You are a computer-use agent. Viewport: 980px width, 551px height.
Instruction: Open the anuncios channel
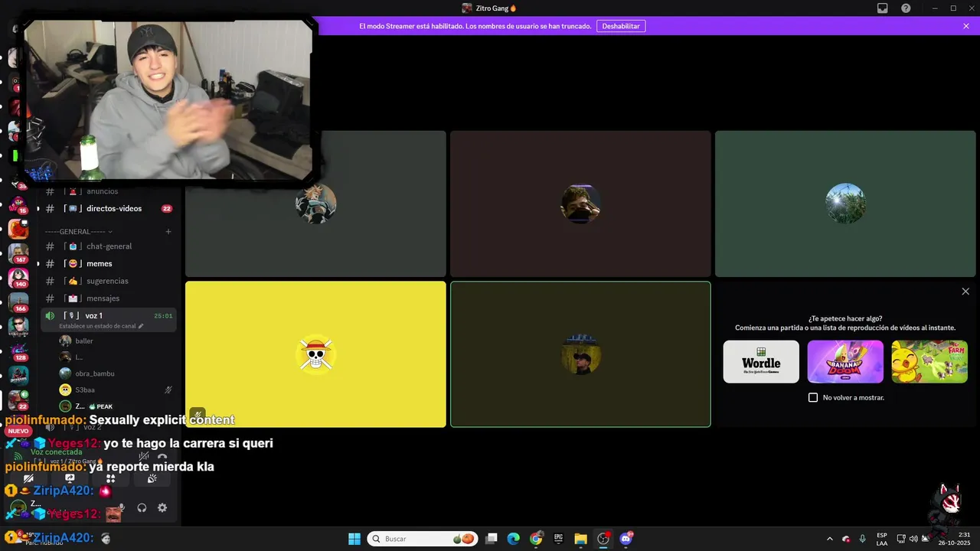pos(109,191)
